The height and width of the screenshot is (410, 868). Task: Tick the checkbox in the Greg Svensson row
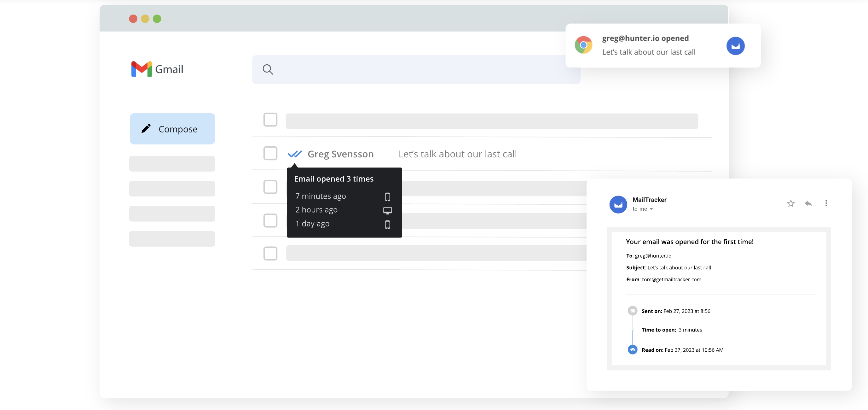pyautogui.click(x=270, y=153)
